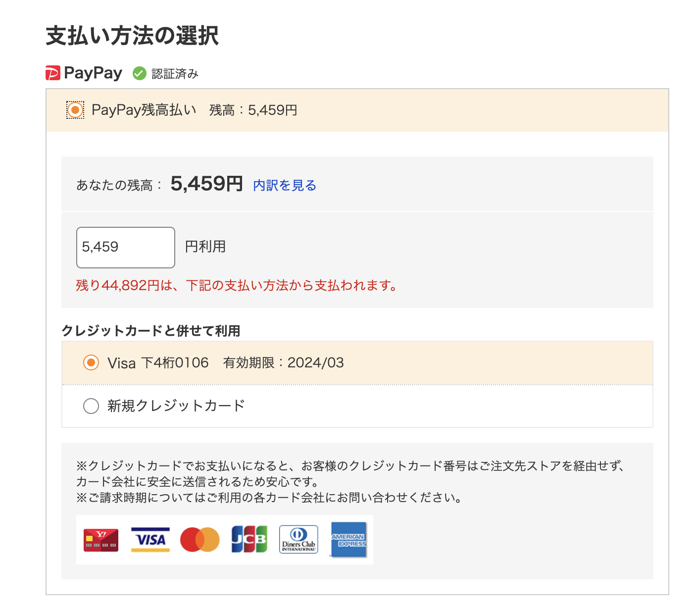Click the PayPay logo icon
Screen dimensions: 694x616
53,73
